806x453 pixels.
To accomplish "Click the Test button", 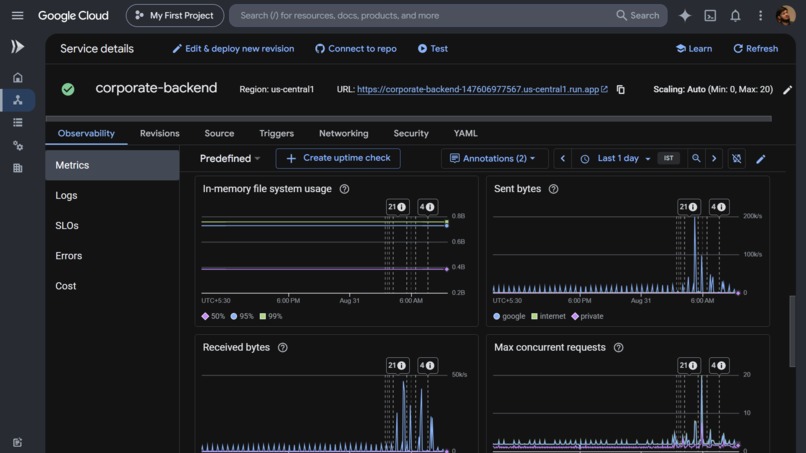I will pyautogui.click(x=433, y=48).
